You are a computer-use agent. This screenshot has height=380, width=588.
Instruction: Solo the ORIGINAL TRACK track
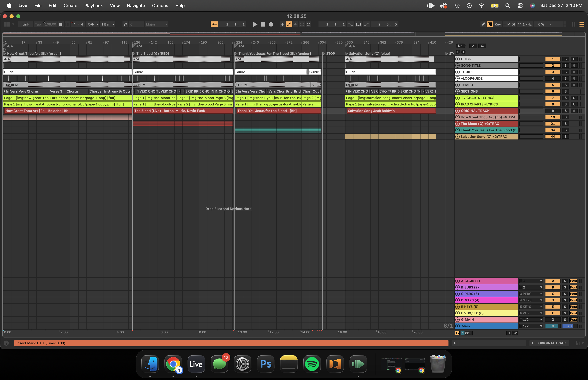(x=565, y=111)
